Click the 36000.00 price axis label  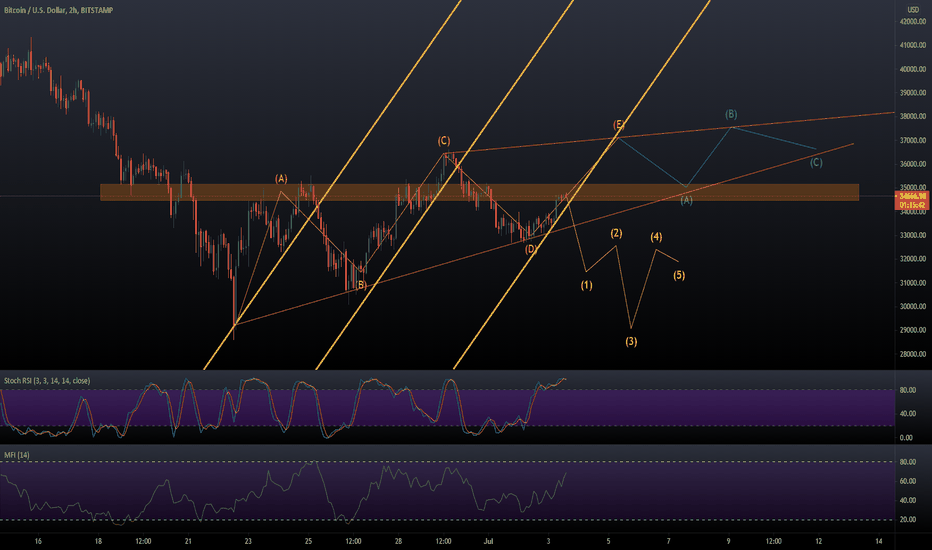[x=913, y=164]
